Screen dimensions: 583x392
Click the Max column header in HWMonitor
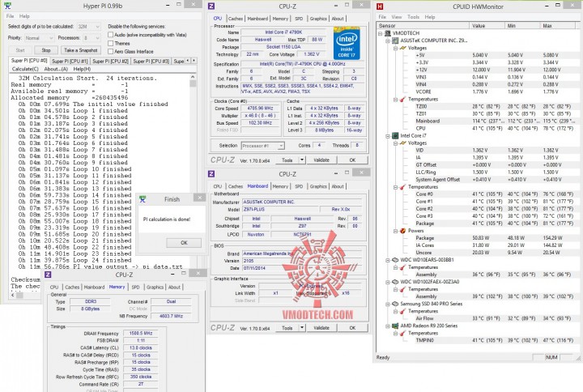(x=560, y=26)
